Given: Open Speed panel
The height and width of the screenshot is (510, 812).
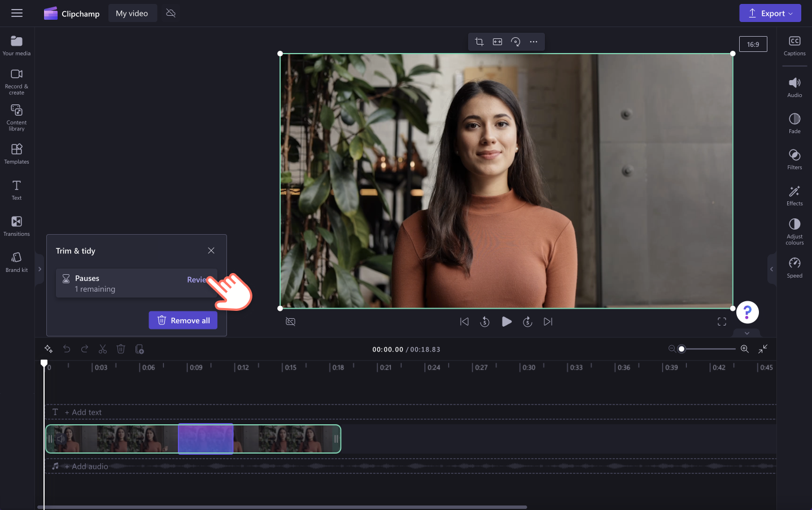Looking at the screenshot, I should click(x=794, y=269).
